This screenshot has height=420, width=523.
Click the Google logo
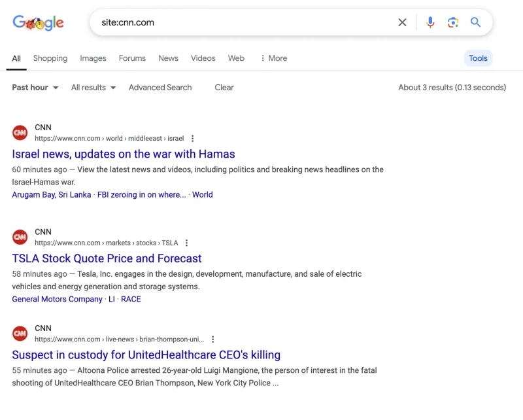38,23
